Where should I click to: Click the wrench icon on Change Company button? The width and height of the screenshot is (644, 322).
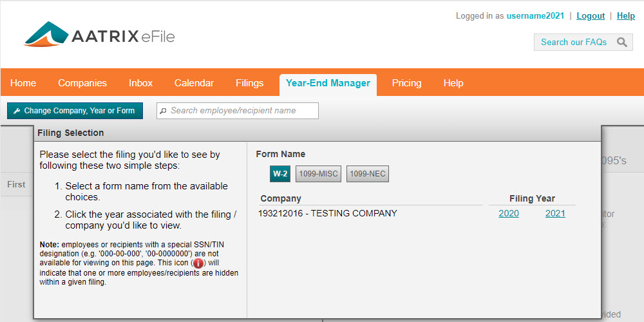pyautogui.click(x=17, y=111)
